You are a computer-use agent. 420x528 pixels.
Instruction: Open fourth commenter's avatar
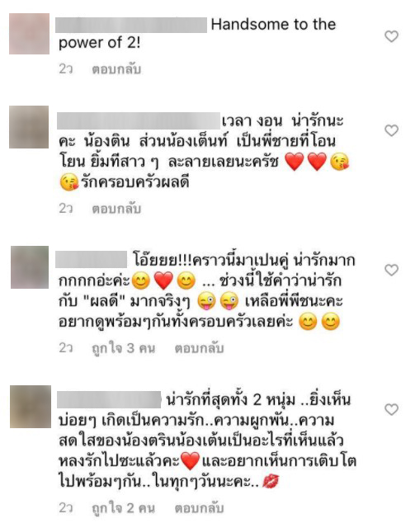pos(31,407)
